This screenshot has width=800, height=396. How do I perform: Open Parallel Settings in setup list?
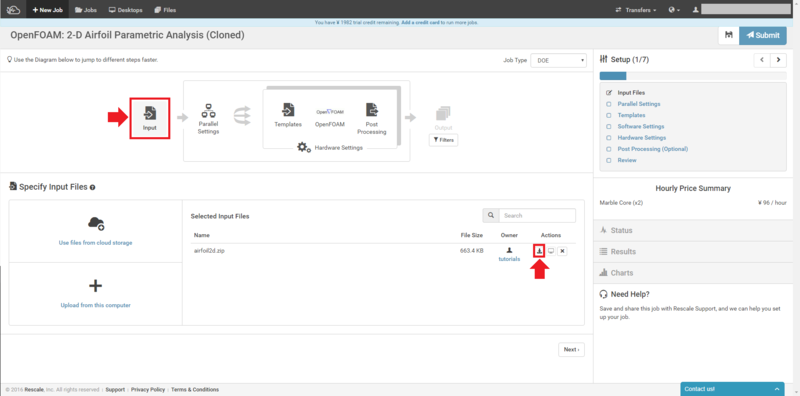pos(639,104)
